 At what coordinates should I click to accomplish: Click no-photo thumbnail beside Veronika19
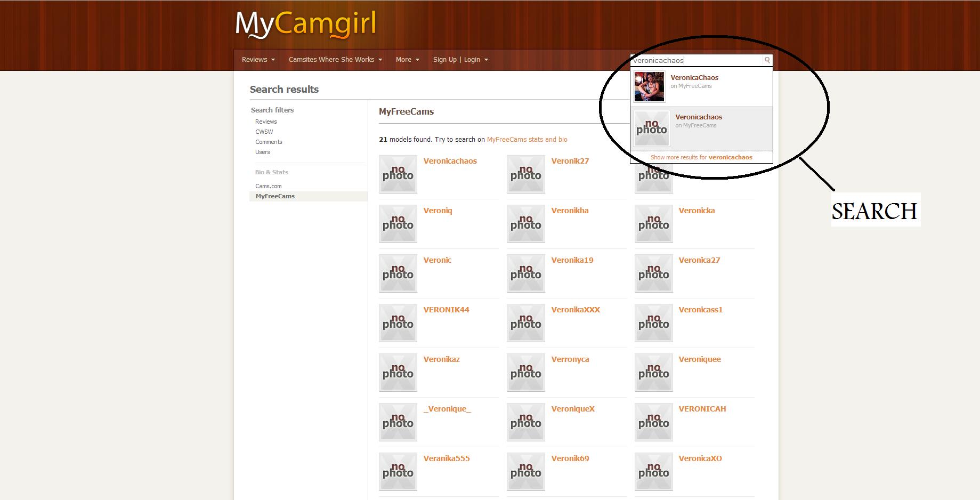pos(526,273)
